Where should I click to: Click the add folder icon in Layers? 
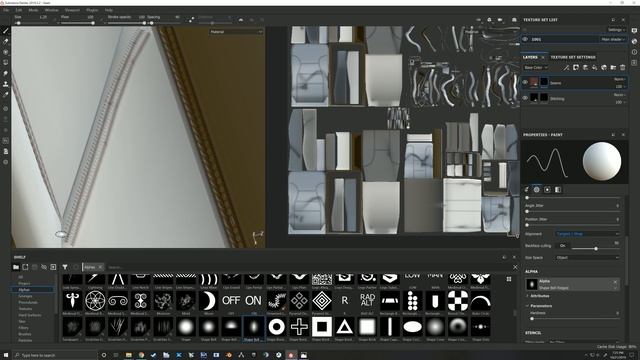[x=613, y=67]
